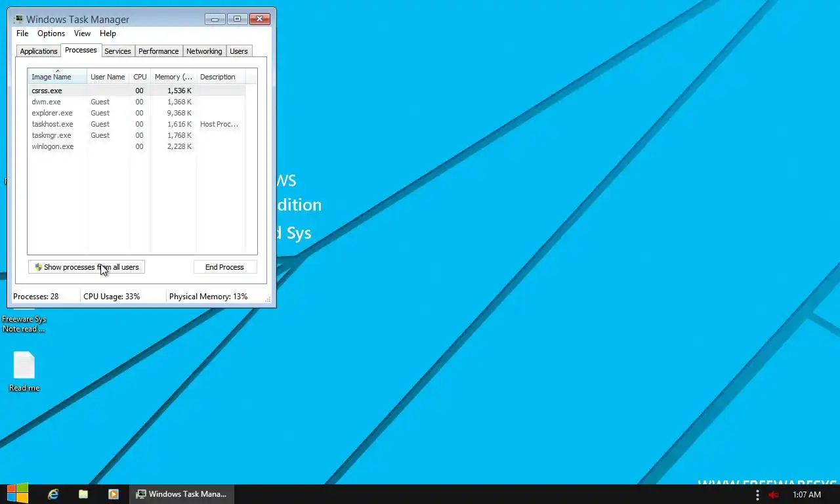Image resolution: width=840 pixels, height=504 pixels.
Task: Launch Internet Explorer from the taskbar
Action: (53, 494)
